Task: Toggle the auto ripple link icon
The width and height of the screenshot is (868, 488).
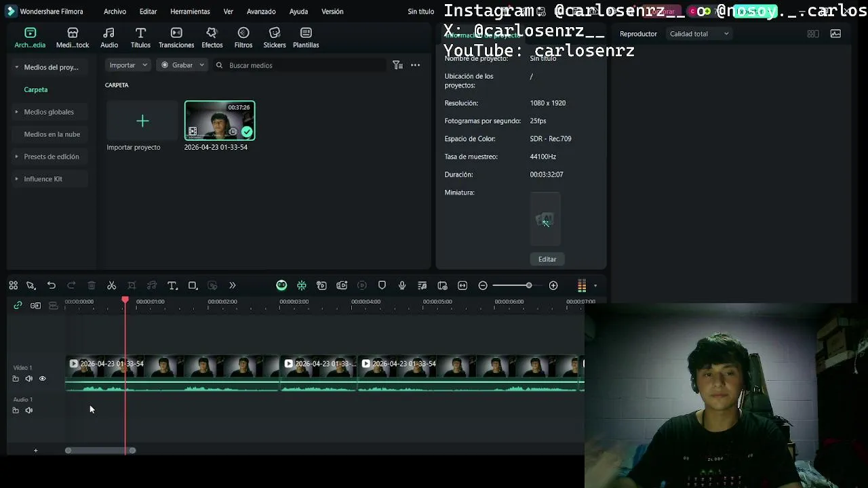Action: pos(18,306)
